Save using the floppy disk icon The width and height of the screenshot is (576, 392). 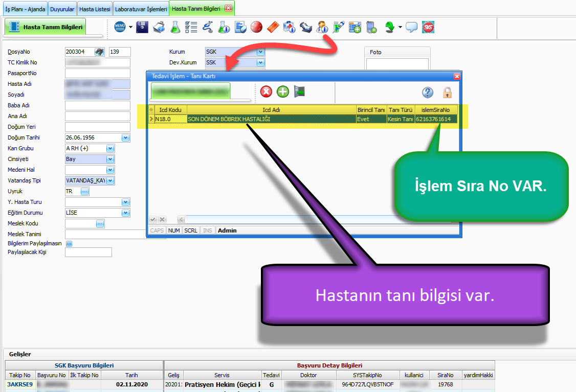(142, 27)
